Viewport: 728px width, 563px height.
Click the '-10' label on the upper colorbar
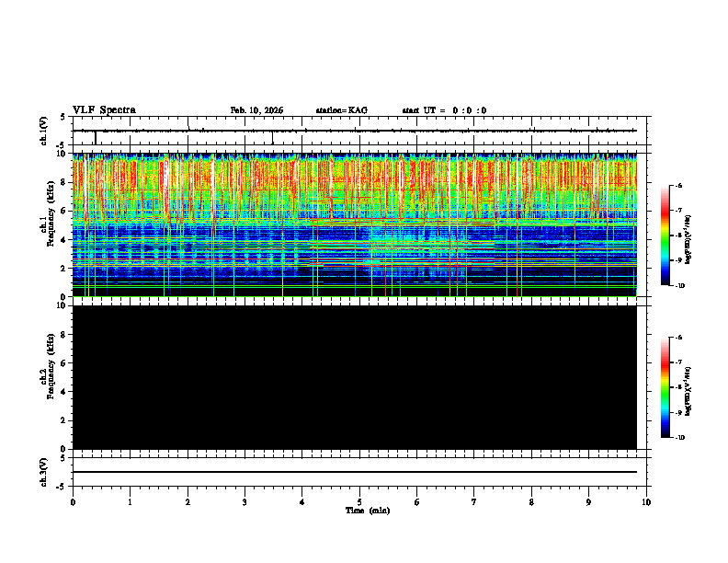pyautogui.click(x=679, y=286)
